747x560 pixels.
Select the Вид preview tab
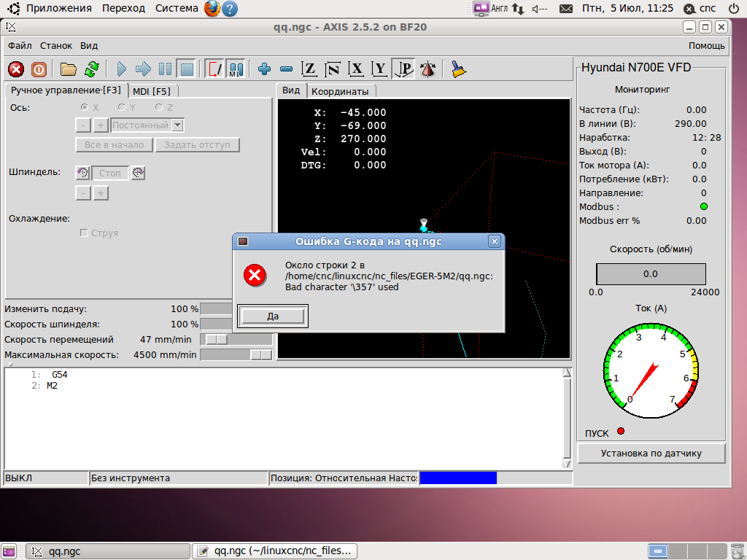point(291,90)
